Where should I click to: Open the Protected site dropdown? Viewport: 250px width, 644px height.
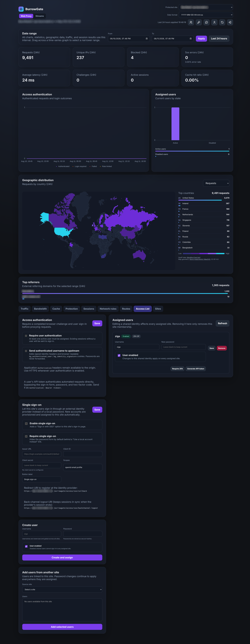(x=206, y=7)
